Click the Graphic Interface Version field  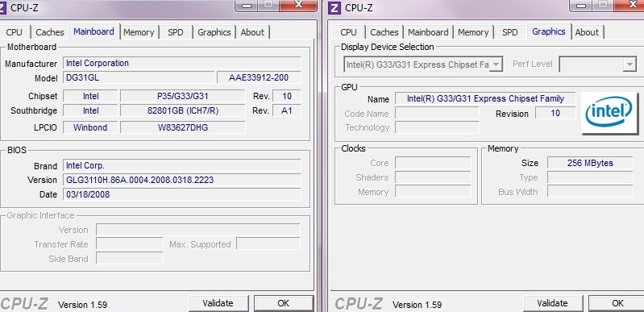[198, 230]
